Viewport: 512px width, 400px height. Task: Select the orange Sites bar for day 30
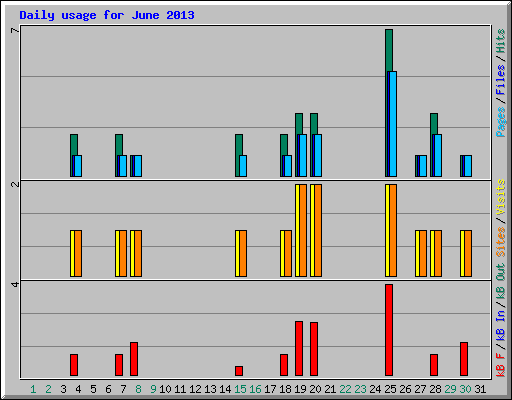[x=468, y=253]
